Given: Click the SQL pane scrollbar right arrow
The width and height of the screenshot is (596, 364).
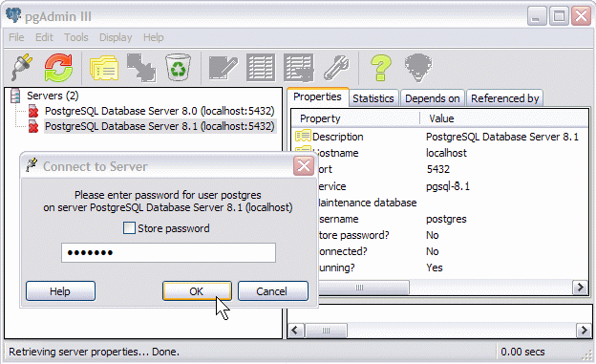Looking at the screenshot, I should [x=584, y=331].
